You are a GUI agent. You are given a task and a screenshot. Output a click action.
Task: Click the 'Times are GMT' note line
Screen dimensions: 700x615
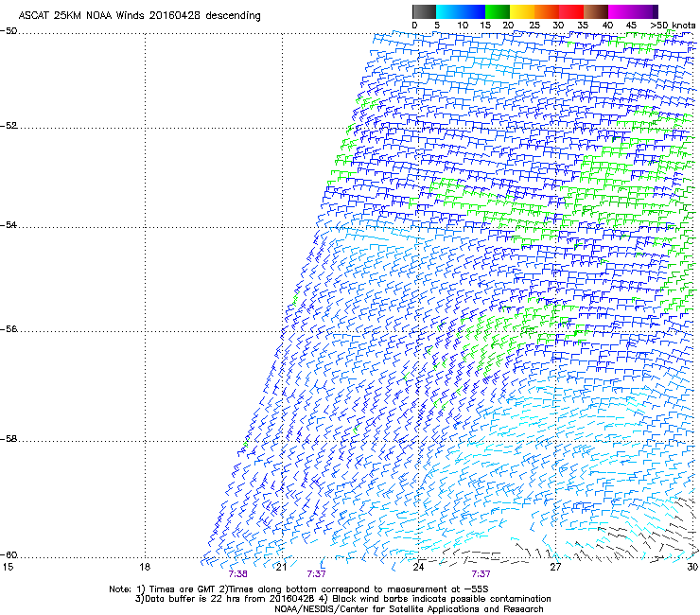(x=299, y=589)
